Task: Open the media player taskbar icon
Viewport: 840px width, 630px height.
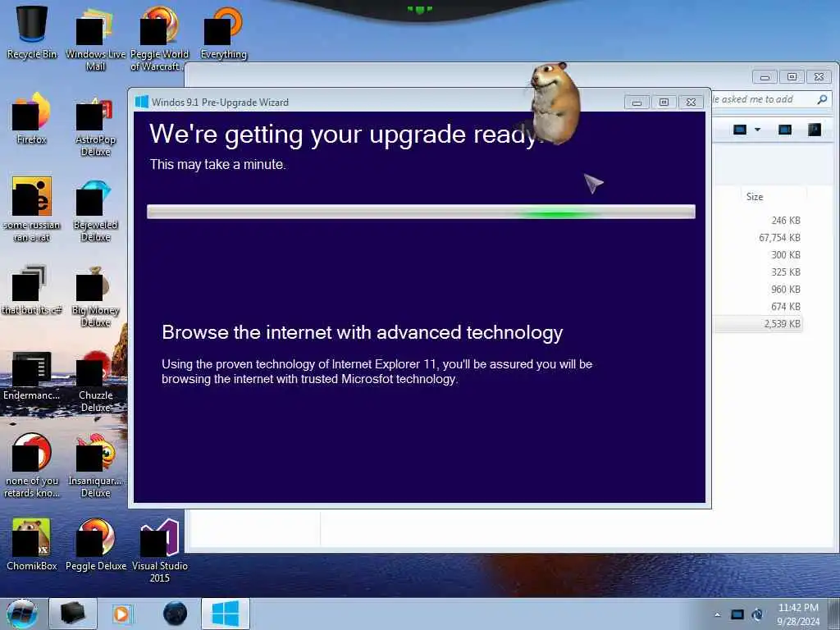Action: [x=121, y=614]
